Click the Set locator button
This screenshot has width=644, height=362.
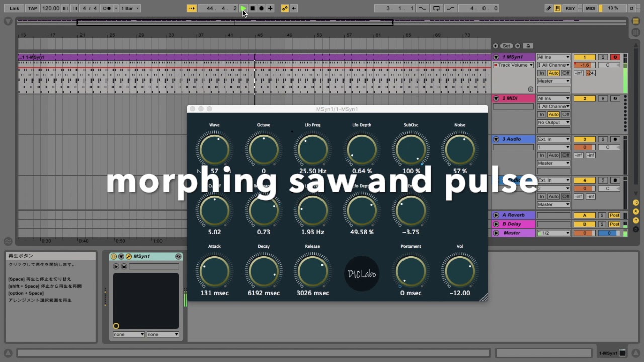(x=506, y=46)
